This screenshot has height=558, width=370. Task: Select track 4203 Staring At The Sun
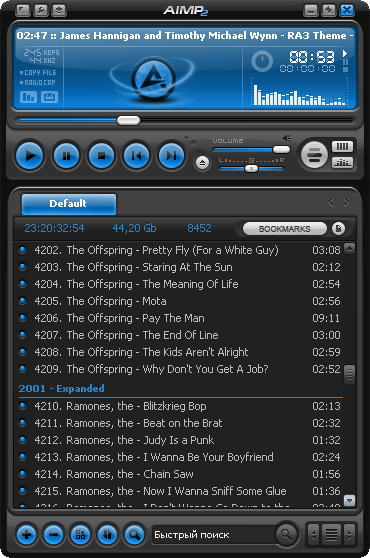(x=180, y=267)
